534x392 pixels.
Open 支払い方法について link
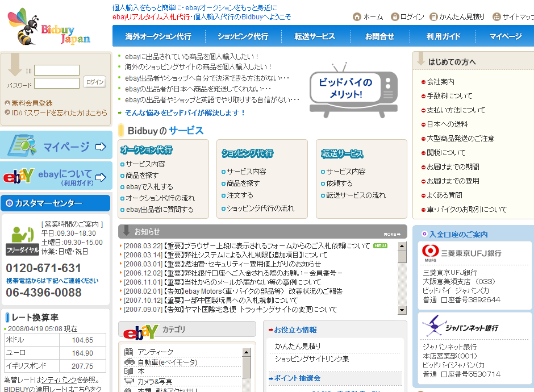coord(456,110)
